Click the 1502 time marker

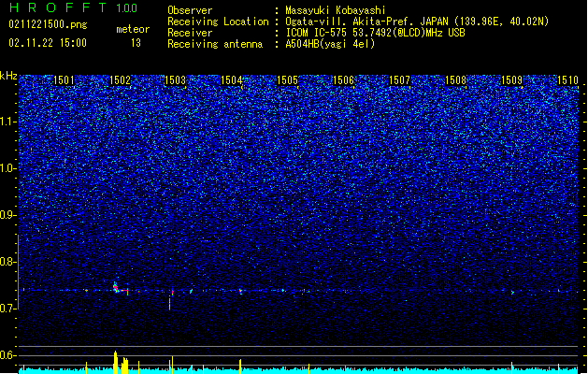pyautogui.click(x=120, y=80)
